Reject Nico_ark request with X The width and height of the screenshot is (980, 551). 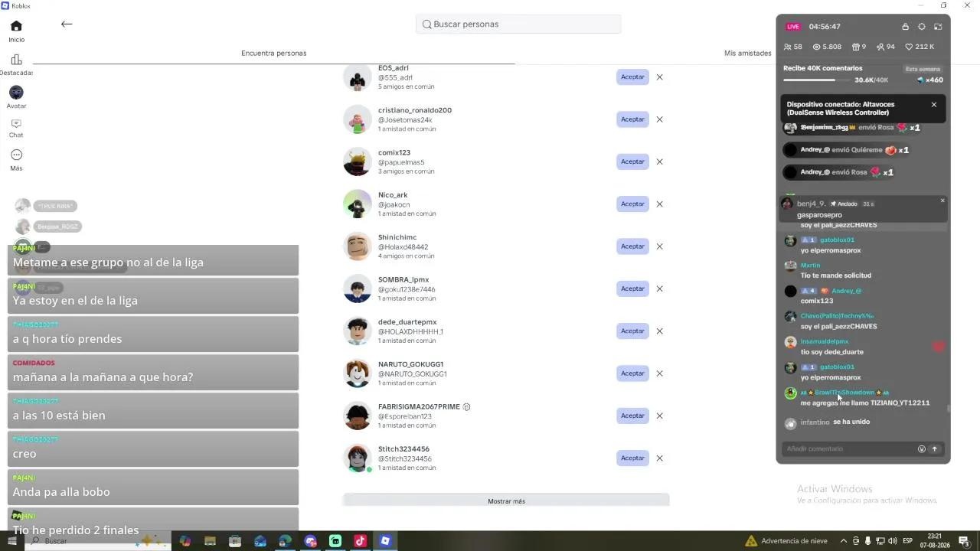tap(659, 204)
